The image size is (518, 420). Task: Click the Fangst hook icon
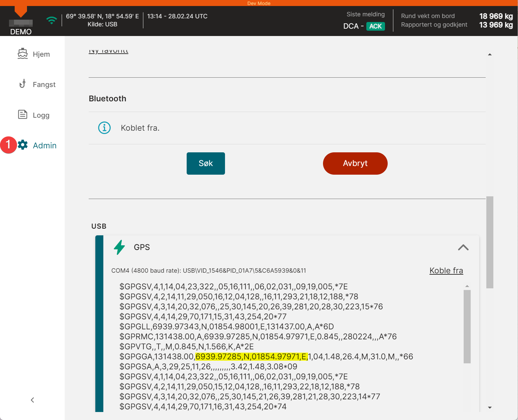coord(22,84)
